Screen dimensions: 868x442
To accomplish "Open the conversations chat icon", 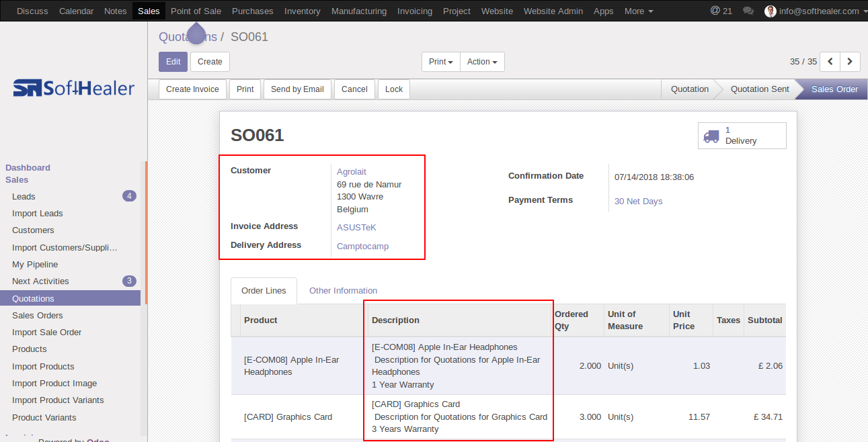I will point(748,11).
